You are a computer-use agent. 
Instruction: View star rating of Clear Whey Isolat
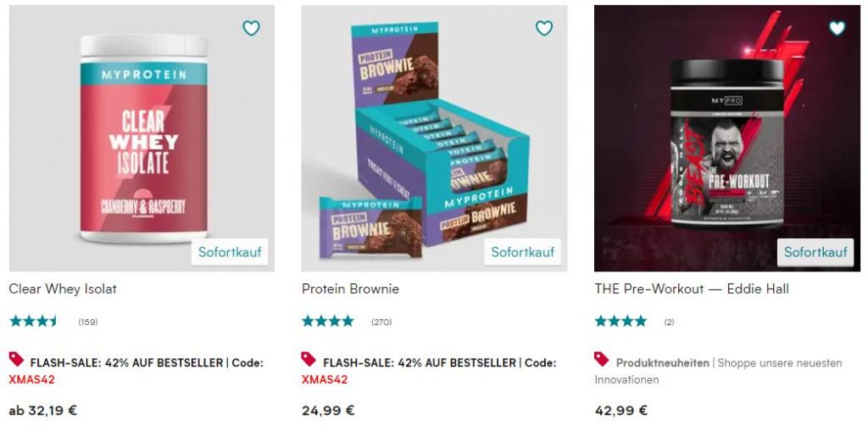coord(34,322)
